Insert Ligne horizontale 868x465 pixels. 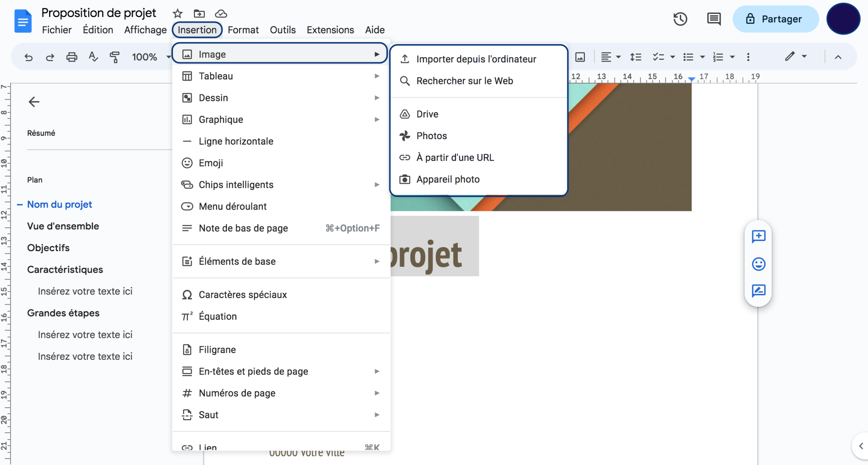(281, 141)
